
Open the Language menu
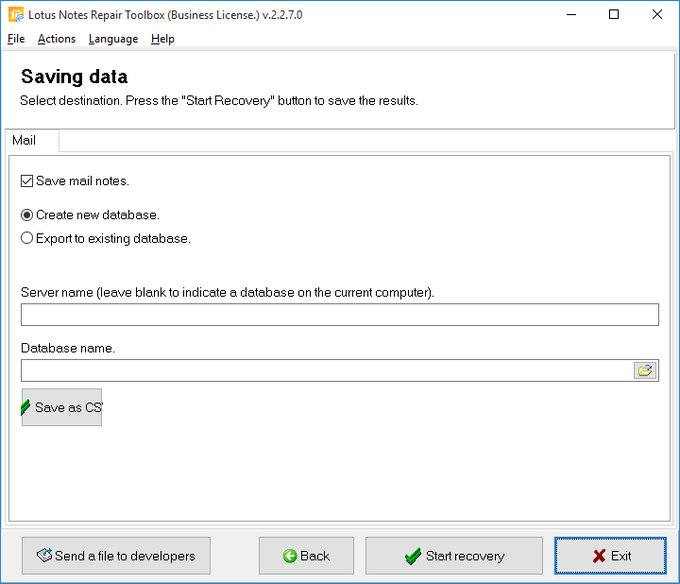coord(113,39)
